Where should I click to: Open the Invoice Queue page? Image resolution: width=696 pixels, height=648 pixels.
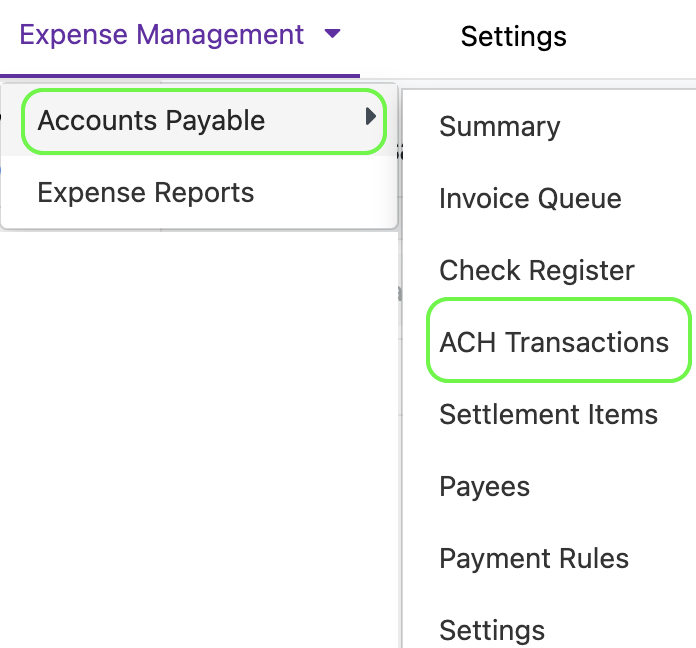pyautogui.click(x=530, y=199)
